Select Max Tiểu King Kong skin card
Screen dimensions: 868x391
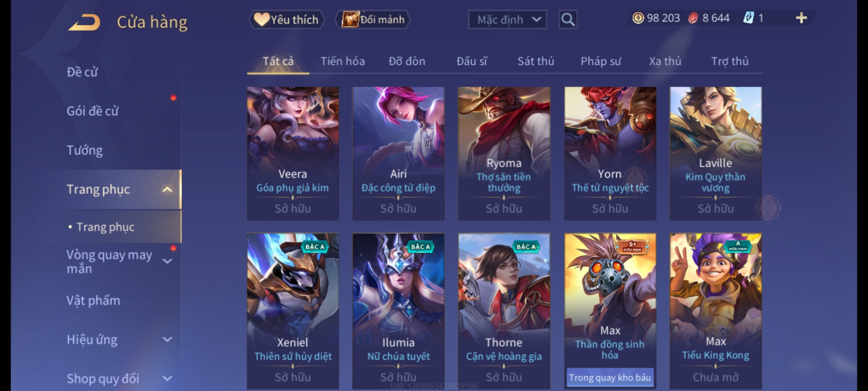click(716, 311)
